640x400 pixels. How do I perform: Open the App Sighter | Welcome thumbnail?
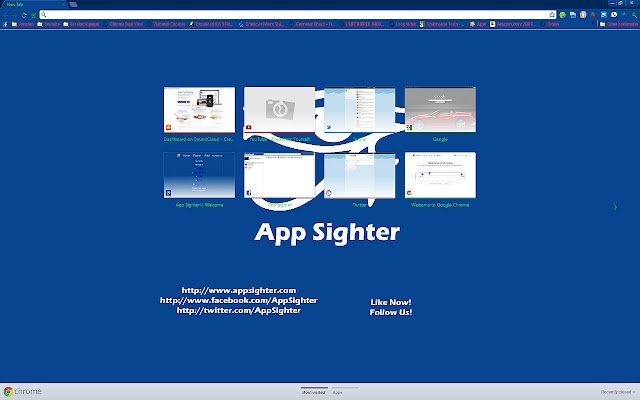coord(199,175)
